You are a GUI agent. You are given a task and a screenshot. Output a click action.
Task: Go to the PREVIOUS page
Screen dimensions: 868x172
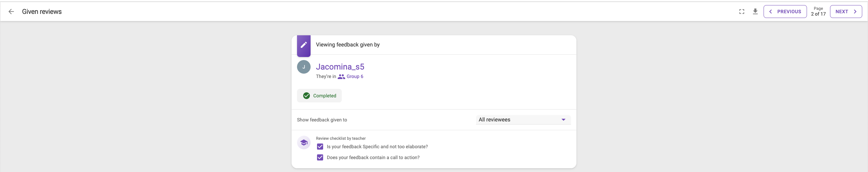click(x=785, y=12)
